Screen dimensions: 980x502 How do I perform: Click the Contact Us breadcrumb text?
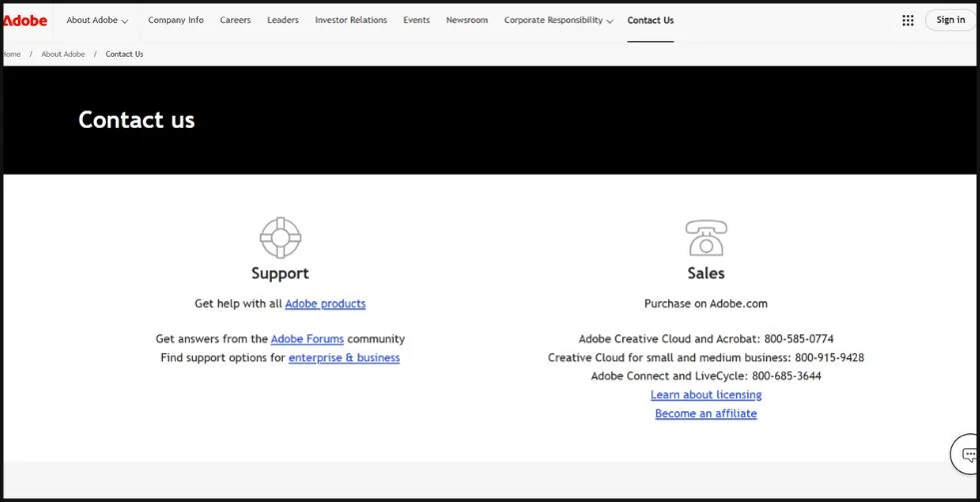click(125, 54)
